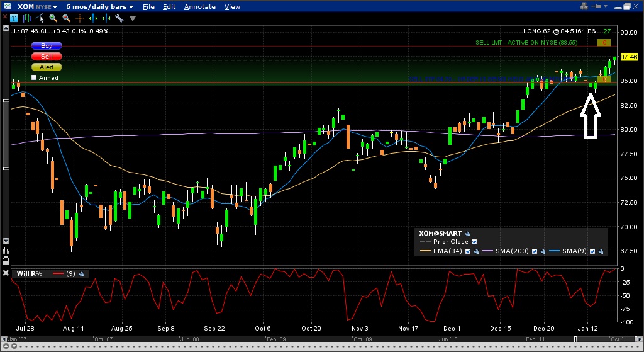
Task: Click the down arrow on left scrollbar
Action: [x=6, y=241]
